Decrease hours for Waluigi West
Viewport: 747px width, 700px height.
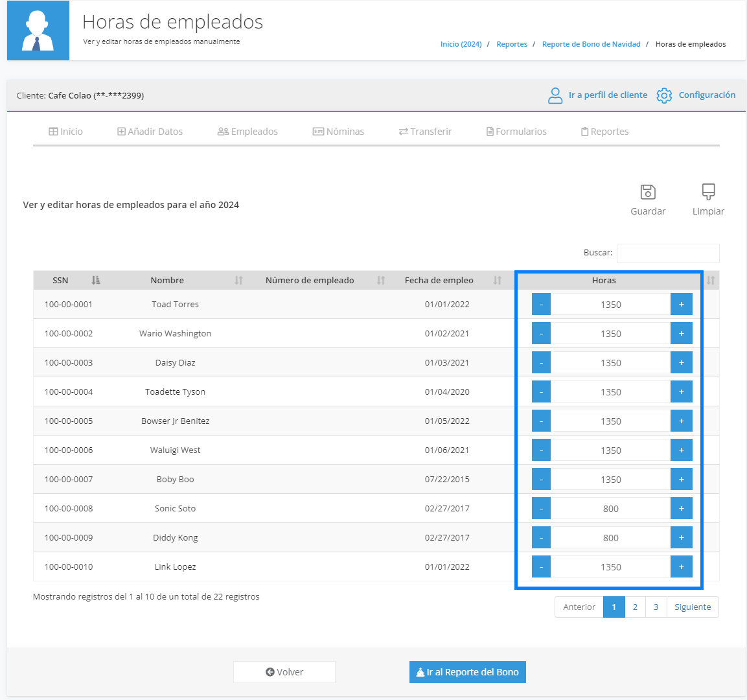click(x=541, y=450)
